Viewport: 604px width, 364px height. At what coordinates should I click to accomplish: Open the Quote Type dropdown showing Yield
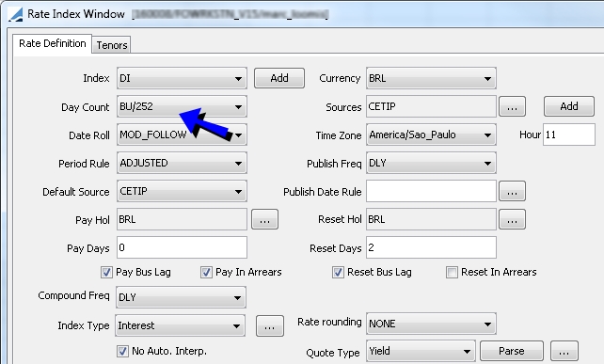tap(421, 351)
